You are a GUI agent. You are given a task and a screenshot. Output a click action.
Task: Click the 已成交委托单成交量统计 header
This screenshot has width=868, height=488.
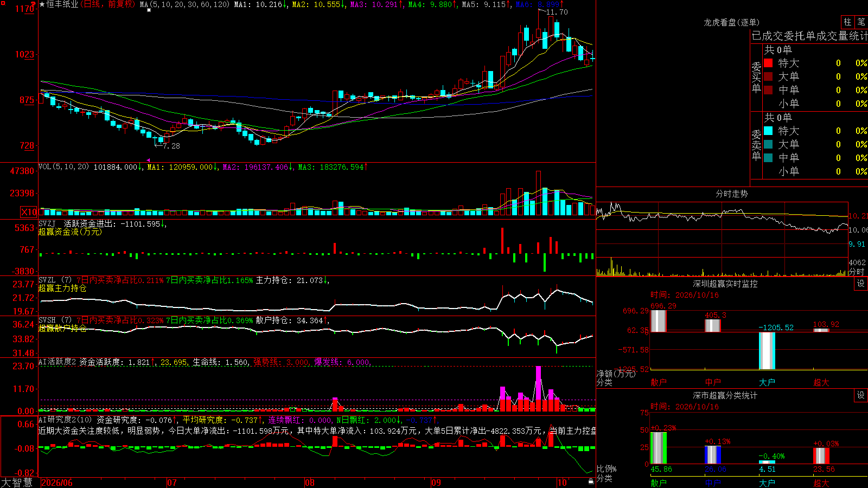point(809,36)
